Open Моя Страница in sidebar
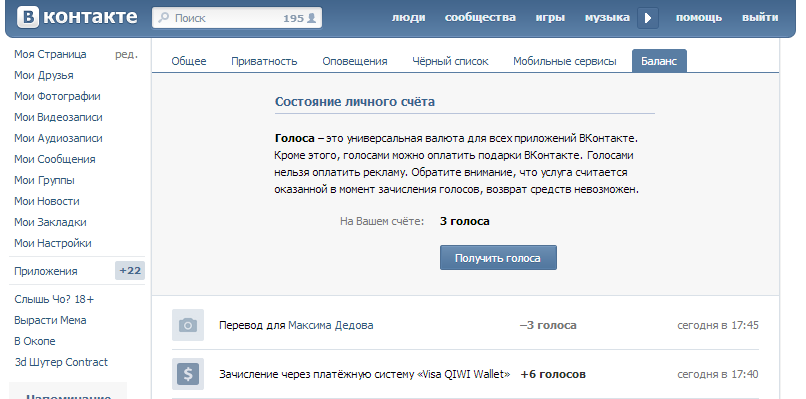The height and width of the screenshot is (399, 806). click(x=50, y=54)
